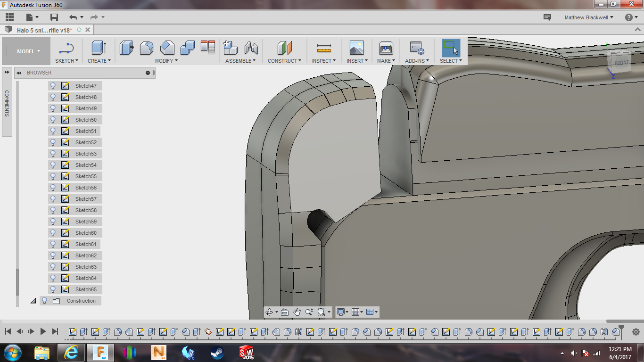Open the ASSEMBLE dropdown menu

point(240,61)
